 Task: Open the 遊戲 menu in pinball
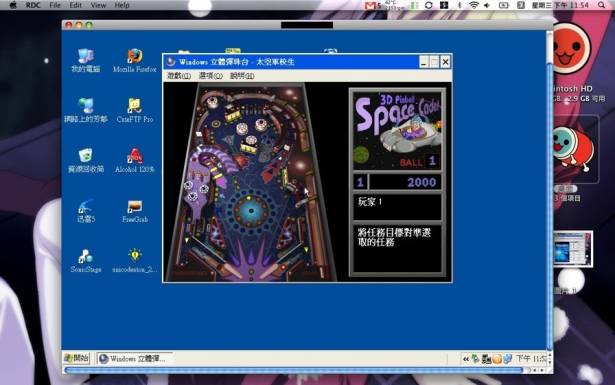179,76
